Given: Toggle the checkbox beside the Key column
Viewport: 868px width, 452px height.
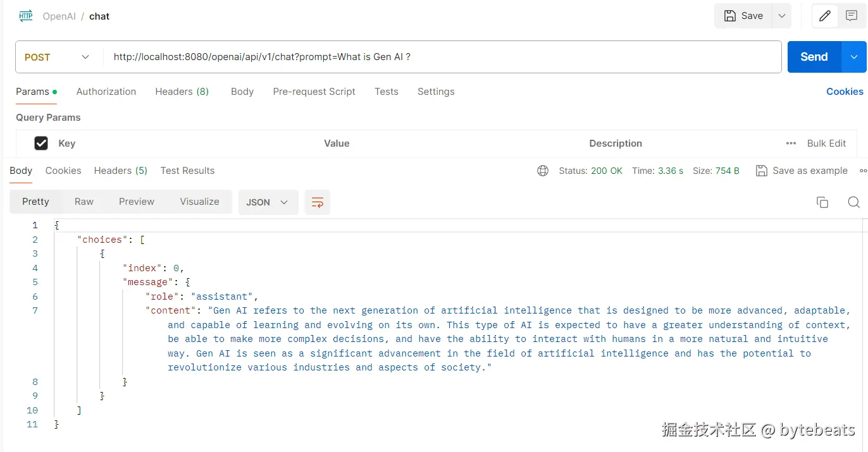Looking at the screenshot, I should click(41, 144).
